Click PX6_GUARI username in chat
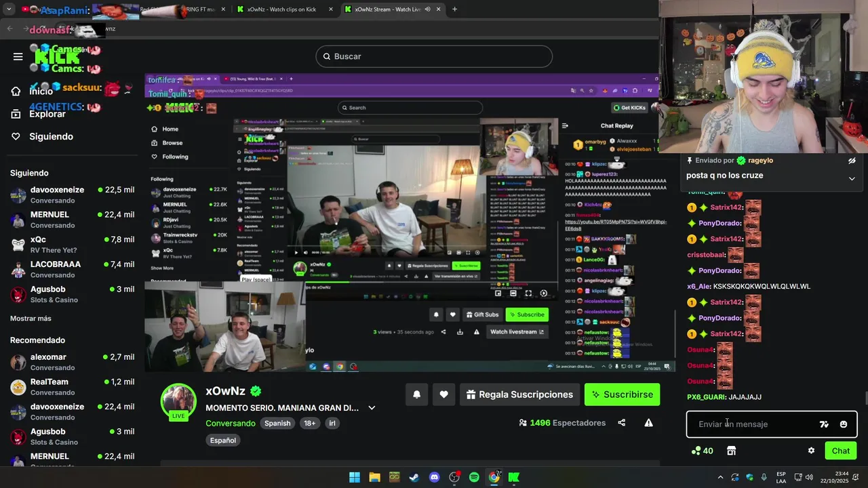The height and width of the screenshot is (488, 868). point(707,397)
